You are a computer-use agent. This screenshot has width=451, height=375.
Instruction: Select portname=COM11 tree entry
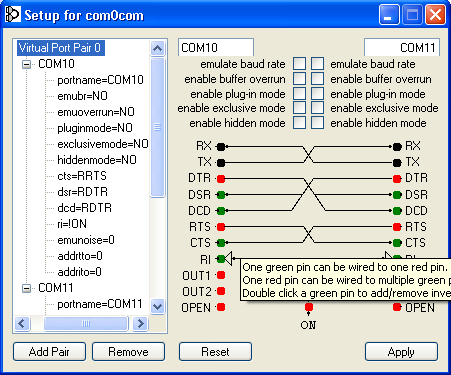tap(100, 304)
